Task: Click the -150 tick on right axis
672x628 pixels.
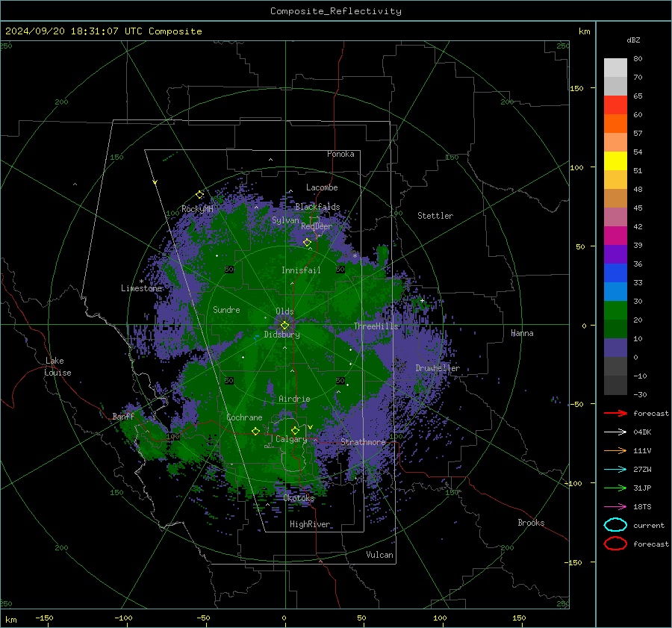Action: [x=573, y=562]
